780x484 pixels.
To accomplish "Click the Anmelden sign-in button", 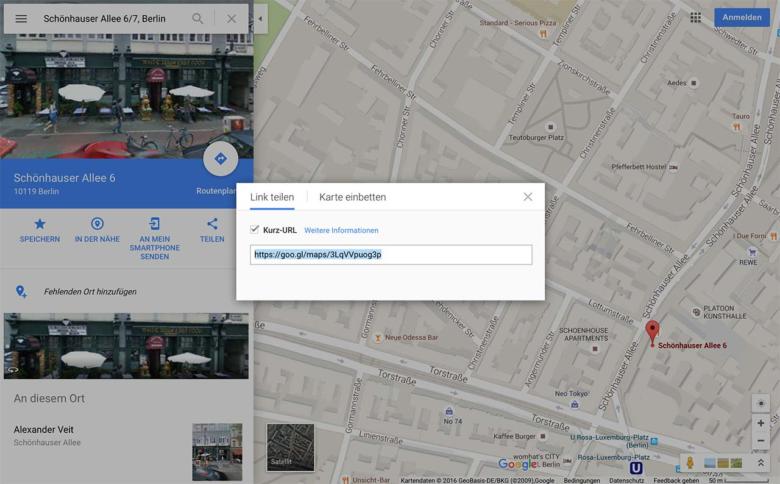I will [x=741, y=17].
